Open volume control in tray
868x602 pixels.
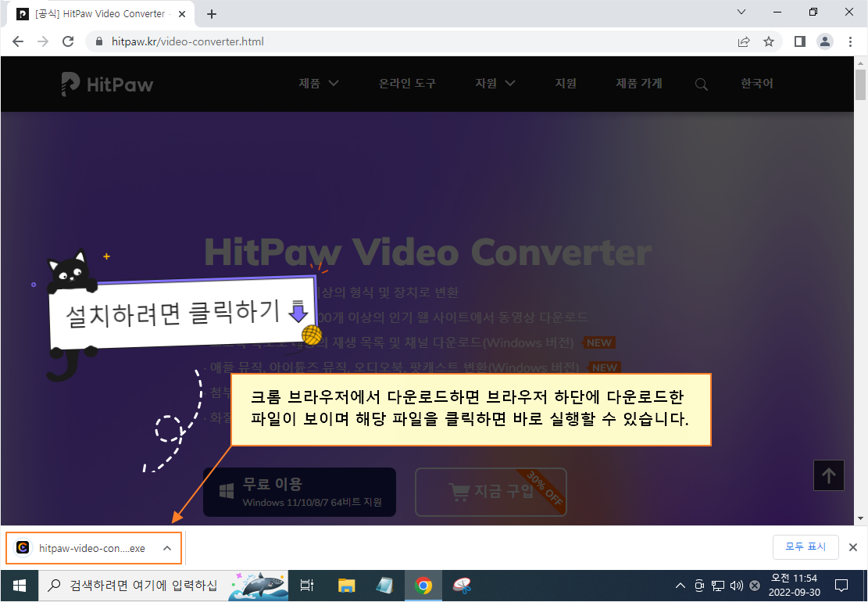click(736, 586)
